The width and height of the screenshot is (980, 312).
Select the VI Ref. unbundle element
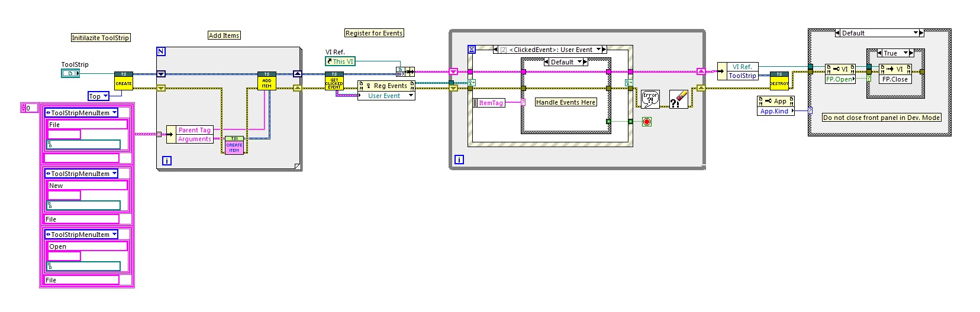[x=742, y=67]
